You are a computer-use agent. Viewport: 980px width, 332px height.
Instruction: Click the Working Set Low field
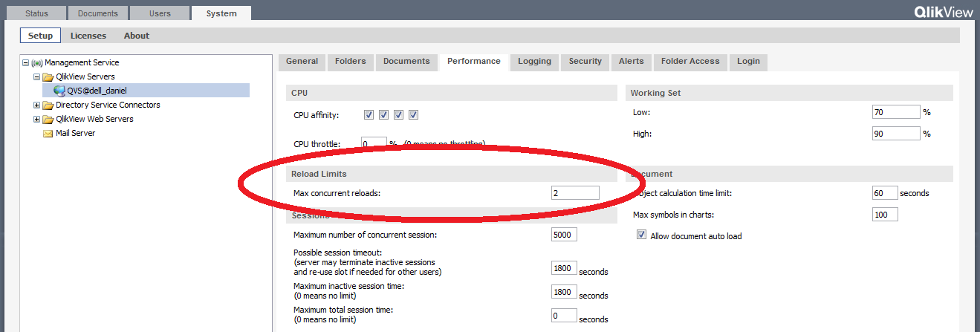coord(897,112)
